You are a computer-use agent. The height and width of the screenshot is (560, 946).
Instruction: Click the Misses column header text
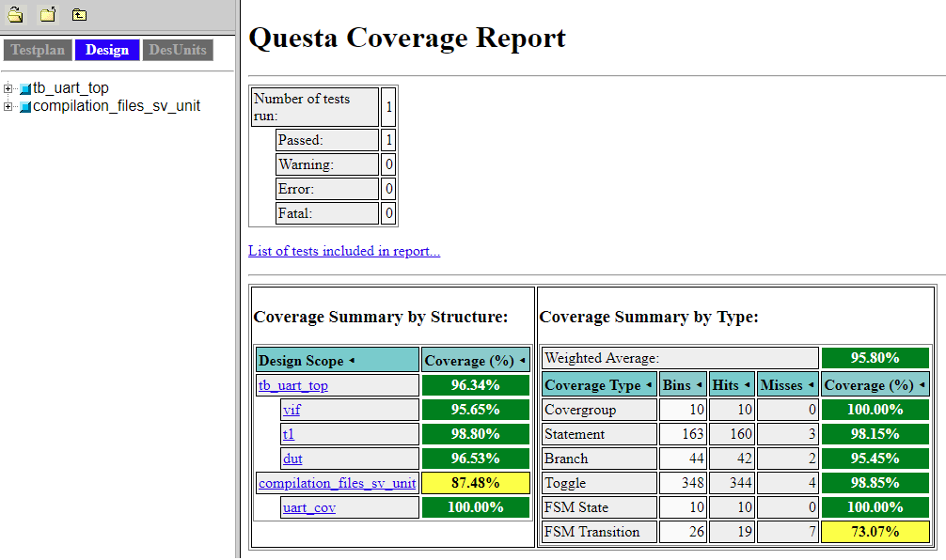[x=781, y=385]
